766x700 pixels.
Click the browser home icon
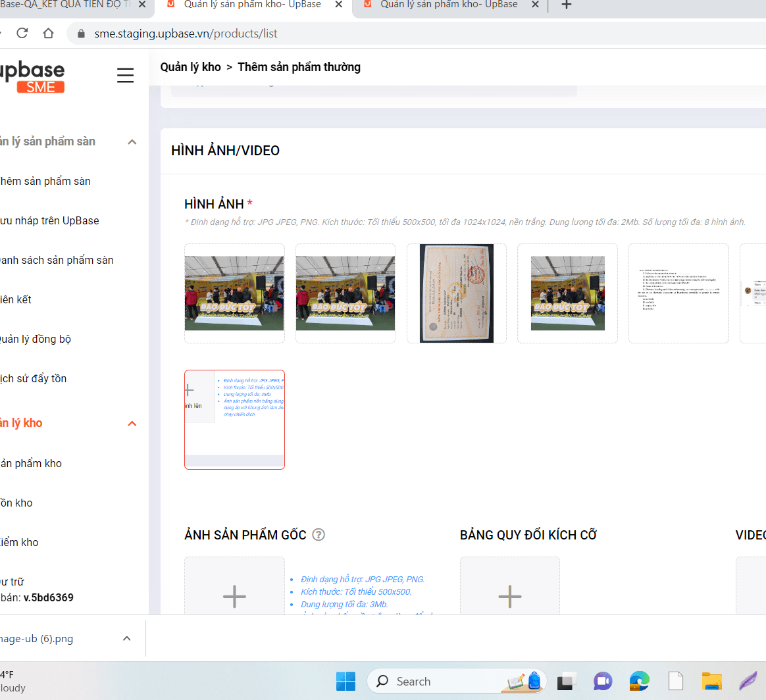(x=48, y=34)
